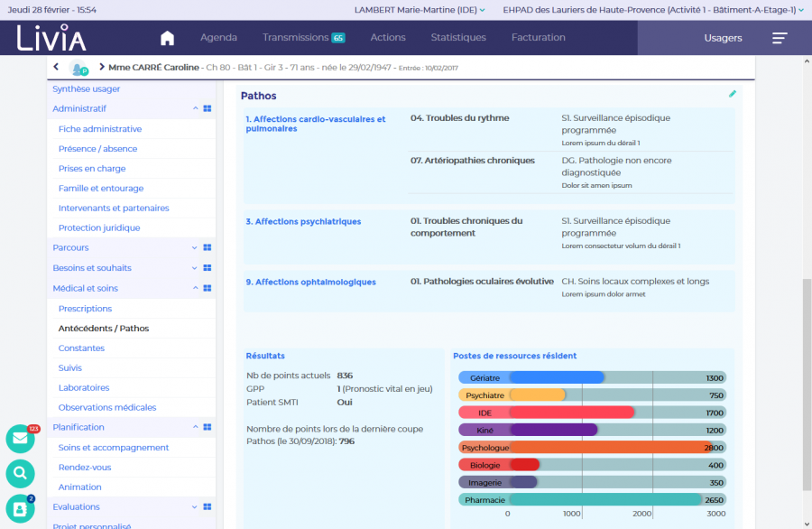Expand the Besoins et souhaits section

(x=195, y=268)
